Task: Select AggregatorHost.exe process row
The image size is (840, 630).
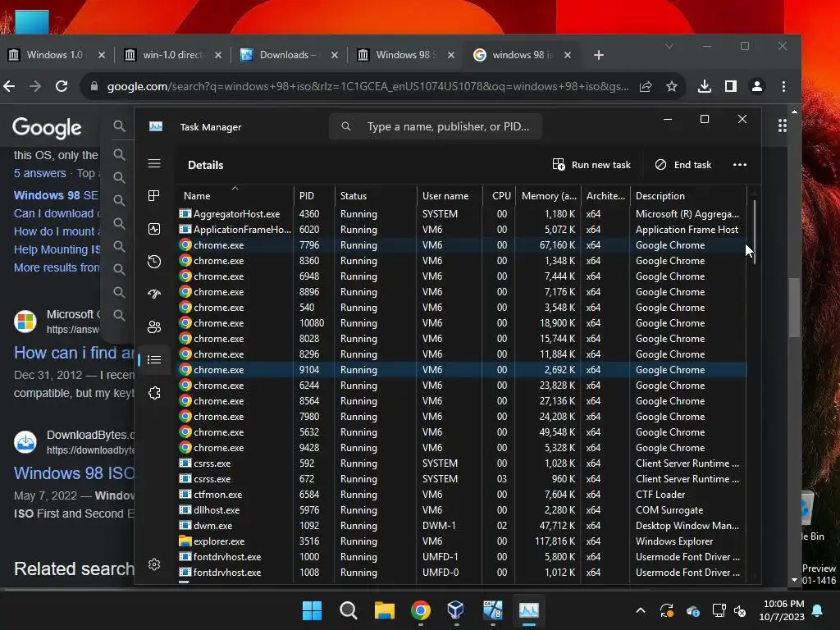Action: 462,214
